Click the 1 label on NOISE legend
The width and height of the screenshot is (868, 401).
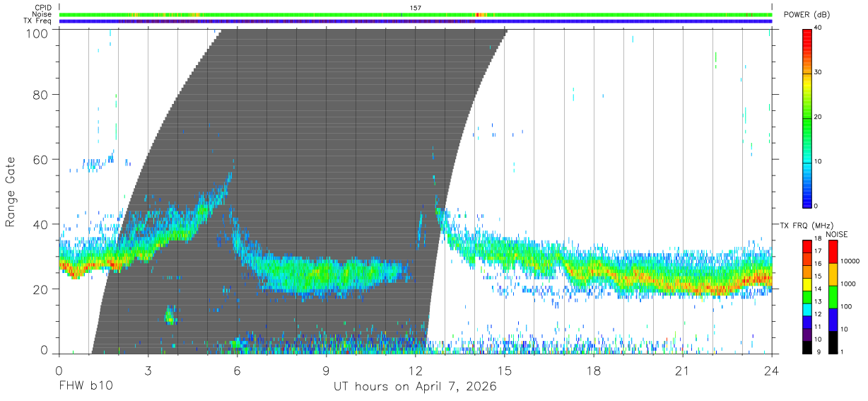840,351
